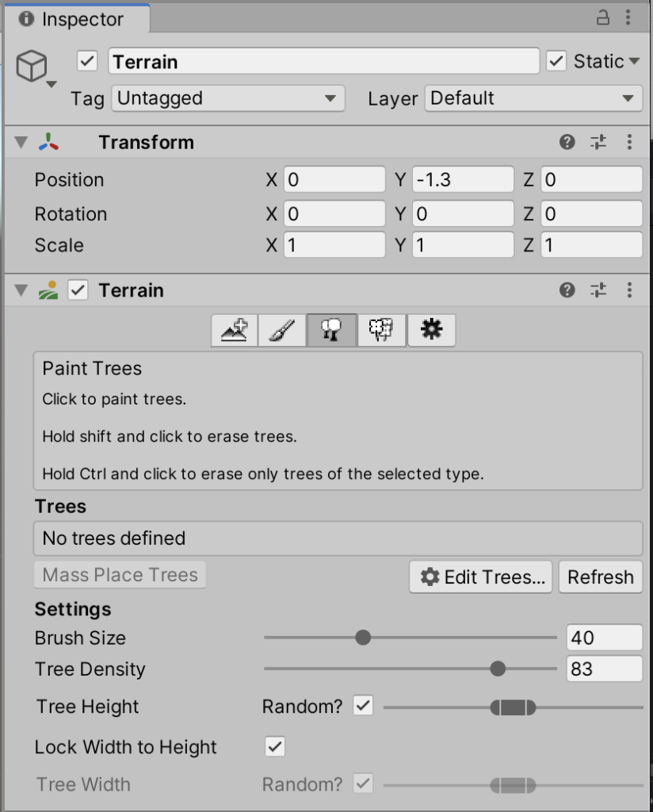Select the Paint Details tool
653x812 pixels.
coord(381,331)
